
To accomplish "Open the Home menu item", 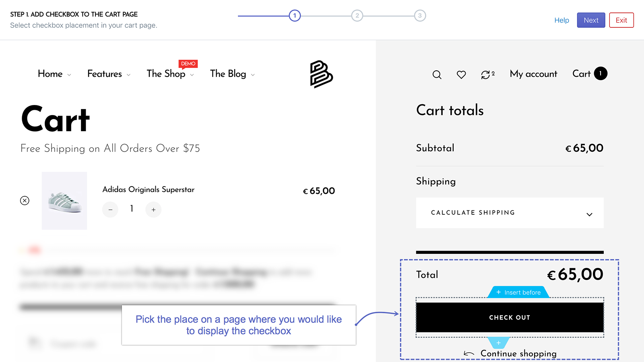I will click(50, 74).
